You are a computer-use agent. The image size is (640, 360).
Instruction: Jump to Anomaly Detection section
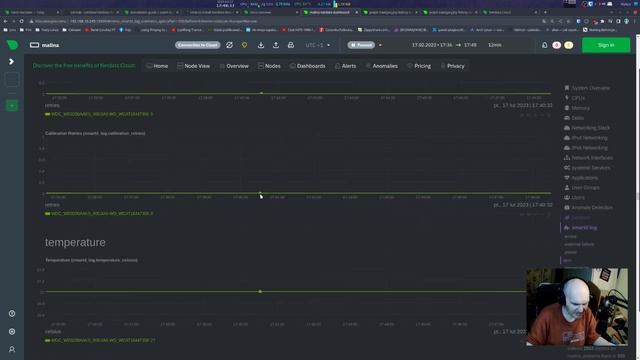[588, 207]
